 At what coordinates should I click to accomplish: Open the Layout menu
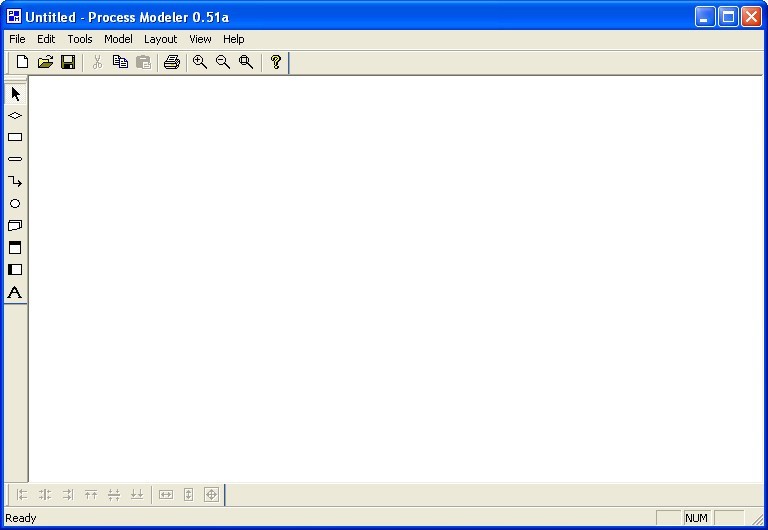(160, 39)
